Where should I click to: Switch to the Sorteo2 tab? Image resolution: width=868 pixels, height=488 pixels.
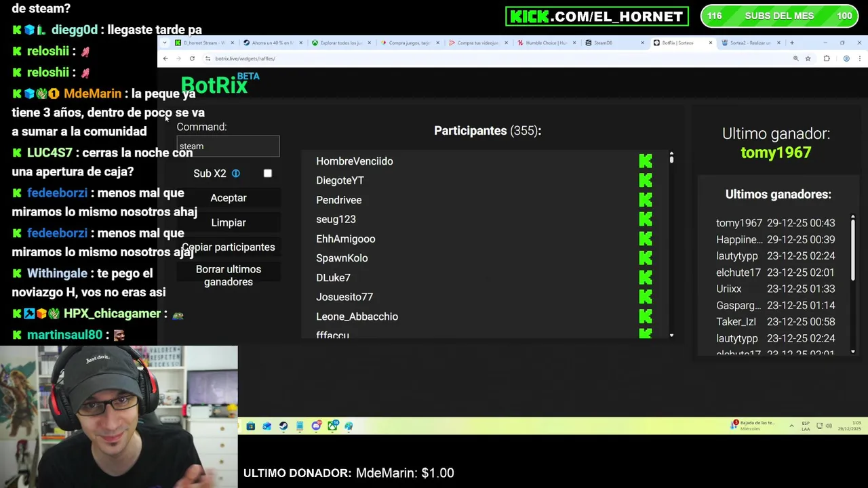(x=751, y=43)
